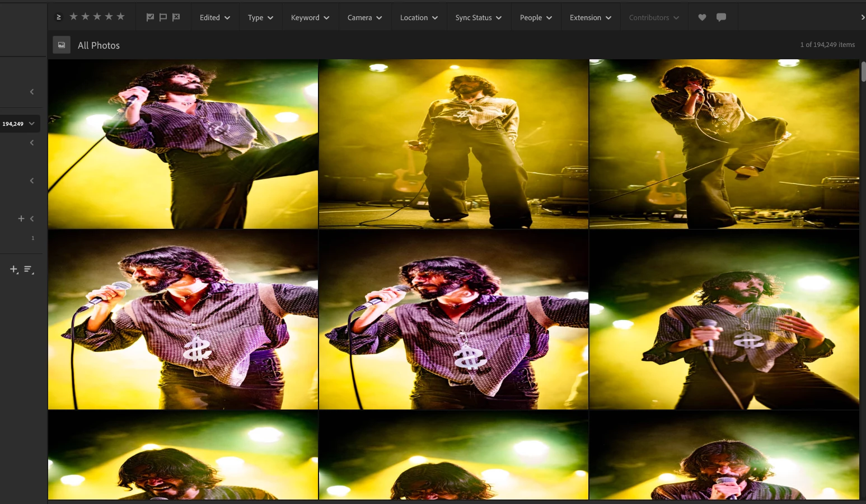Open the Type filter dropdown
The width and height of the screenshot is (866, 504).
[260, 17]
